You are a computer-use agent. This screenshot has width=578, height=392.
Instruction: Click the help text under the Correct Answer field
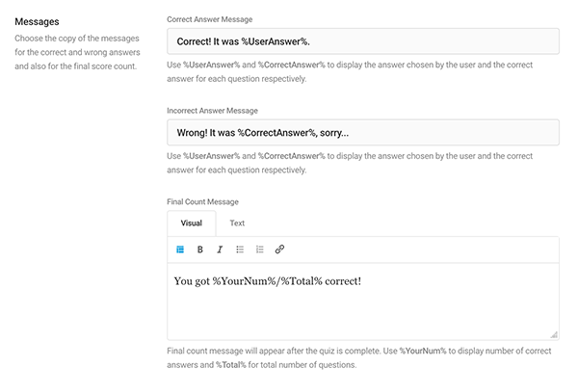(360, 72)
